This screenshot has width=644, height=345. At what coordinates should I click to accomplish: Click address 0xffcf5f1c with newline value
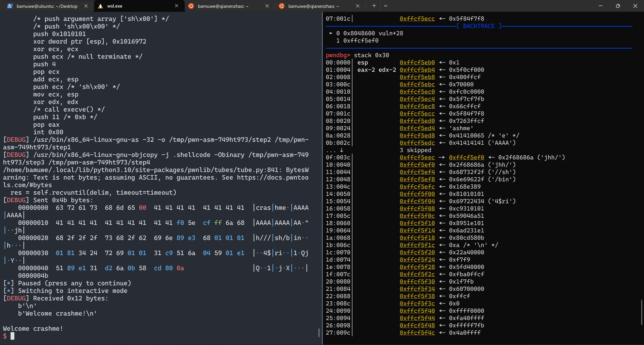[x=417, y=245]
